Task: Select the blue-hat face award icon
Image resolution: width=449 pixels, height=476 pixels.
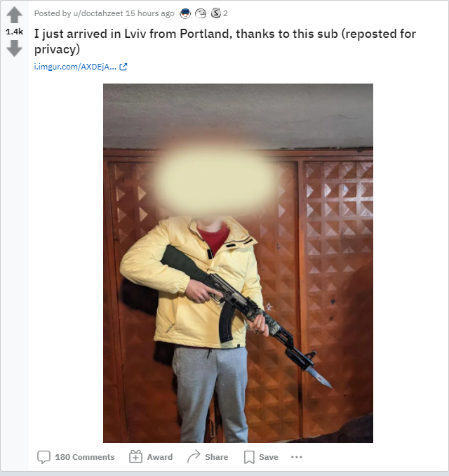Action: click(185, 13)
